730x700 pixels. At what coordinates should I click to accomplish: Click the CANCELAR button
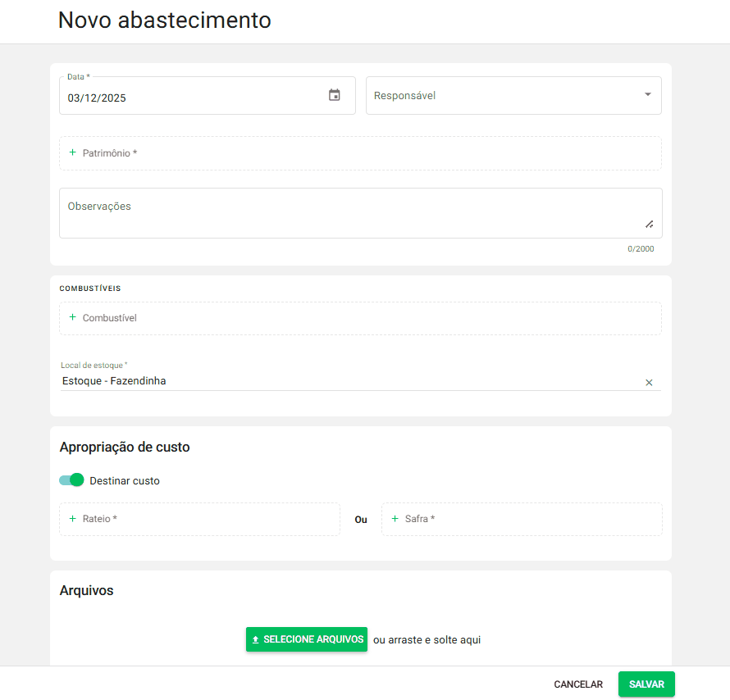point(577,684)
